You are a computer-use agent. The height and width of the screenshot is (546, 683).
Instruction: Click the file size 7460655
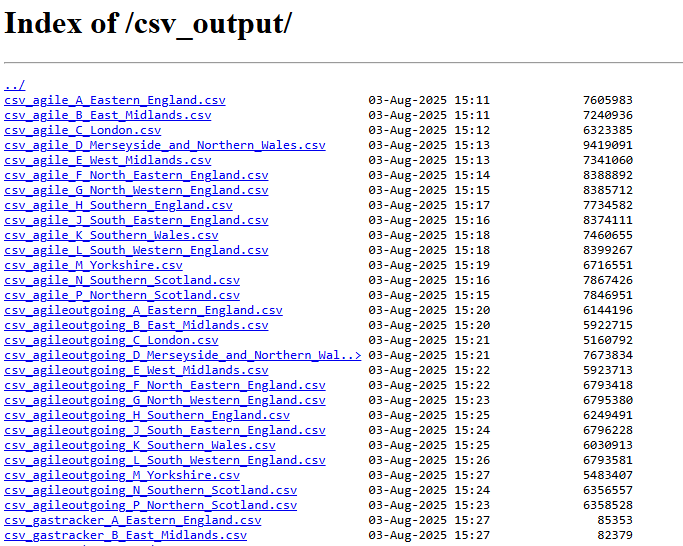608,235
